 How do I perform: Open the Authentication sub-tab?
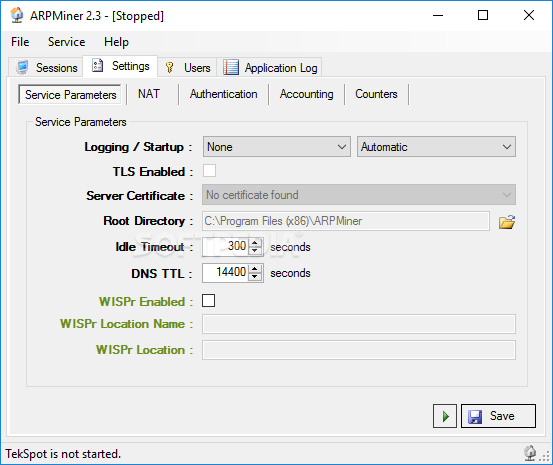click(x=224, y=94)
